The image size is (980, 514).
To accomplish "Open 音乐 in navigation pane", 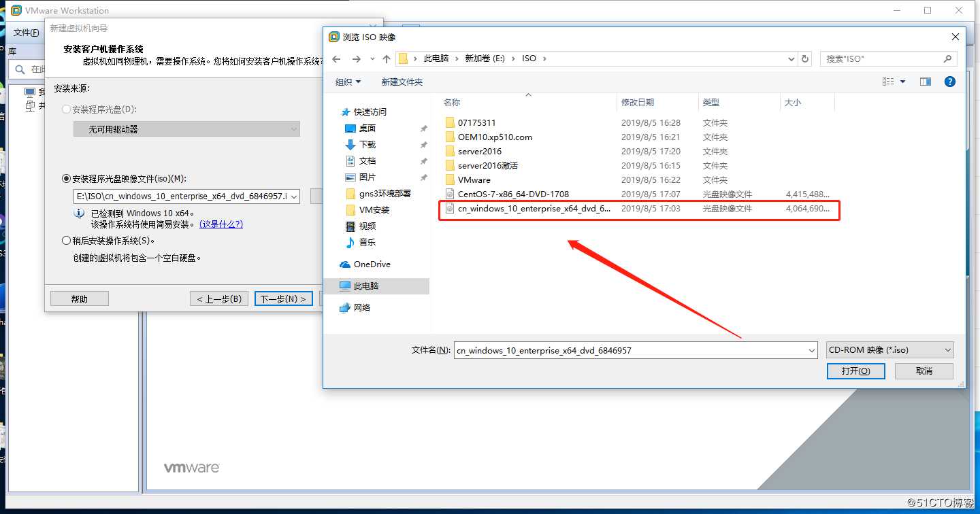I will point(367,243).
